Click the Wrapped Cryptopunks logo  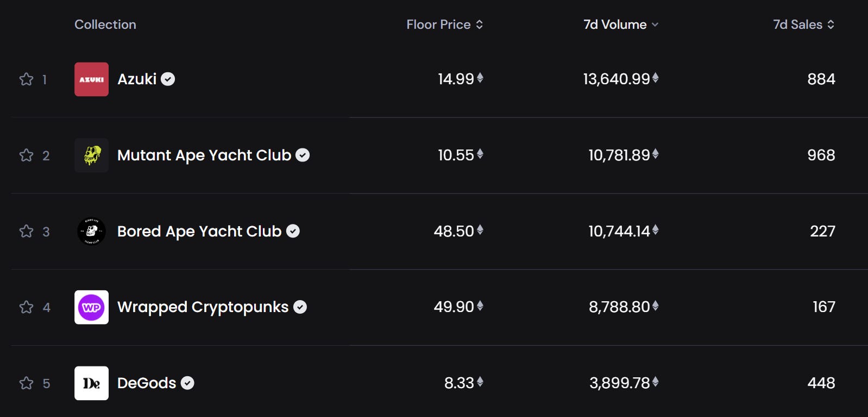(91, 307)
